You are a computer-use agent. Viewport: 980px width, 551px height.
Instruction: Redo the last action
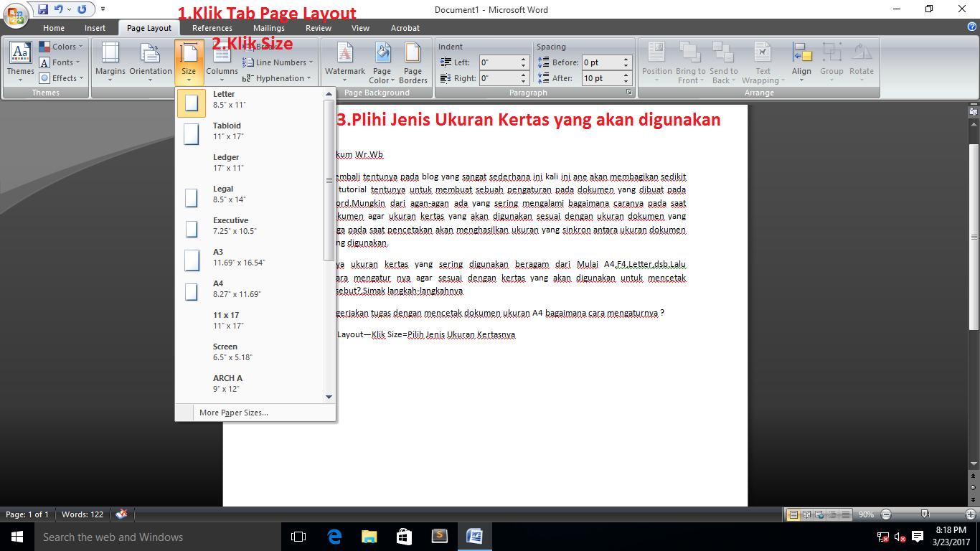tap(82, 9)
